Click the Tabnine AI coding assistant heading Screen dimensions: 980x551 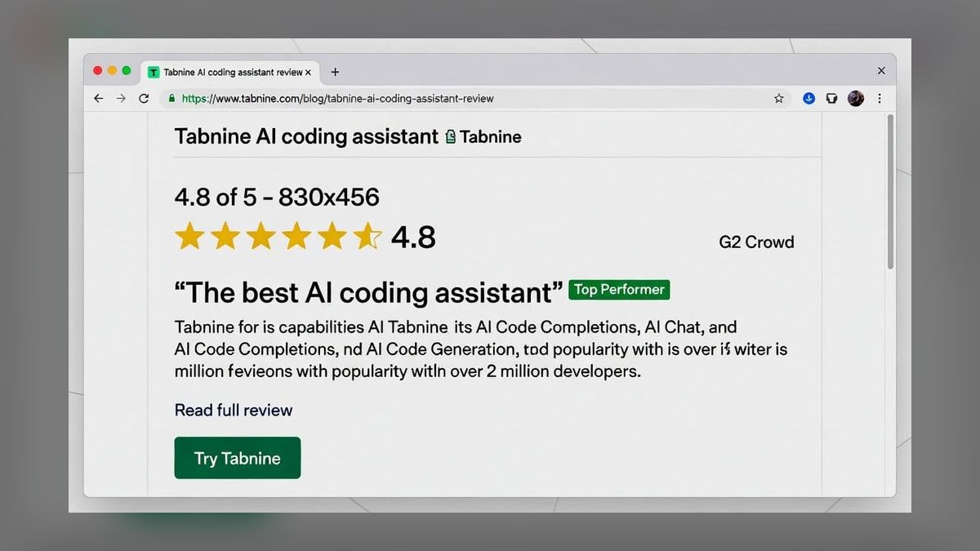(306, 136)
